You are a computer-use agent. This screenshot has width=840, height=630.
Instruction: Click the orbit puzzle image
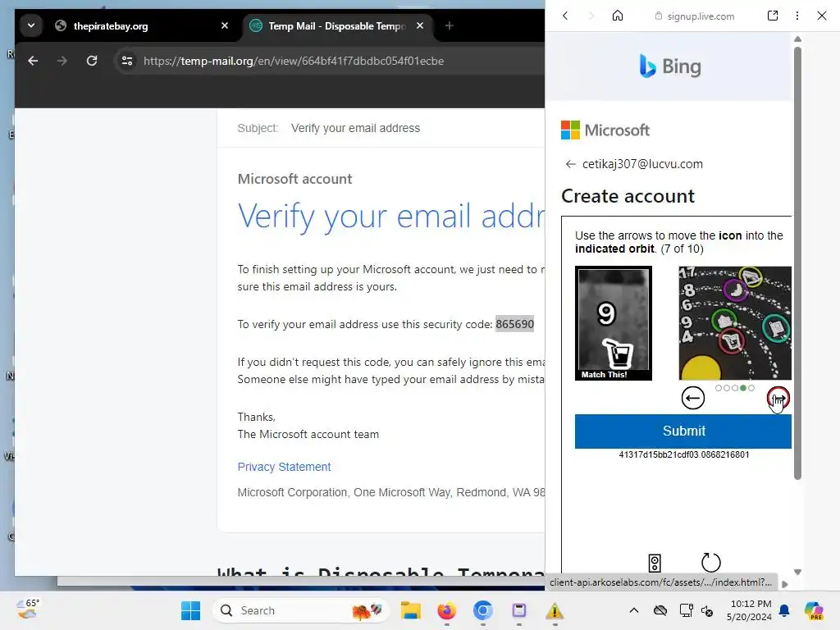[735, 323]
